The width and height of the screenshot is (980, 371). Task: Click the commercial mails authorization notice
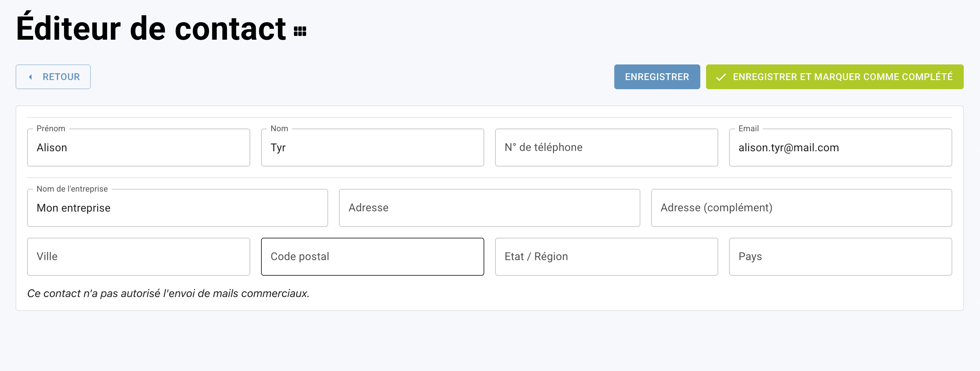pos(168,293)
